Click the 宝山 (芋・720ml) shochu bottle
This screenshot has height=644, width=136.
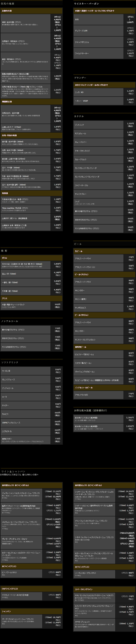tap(32, 274)
